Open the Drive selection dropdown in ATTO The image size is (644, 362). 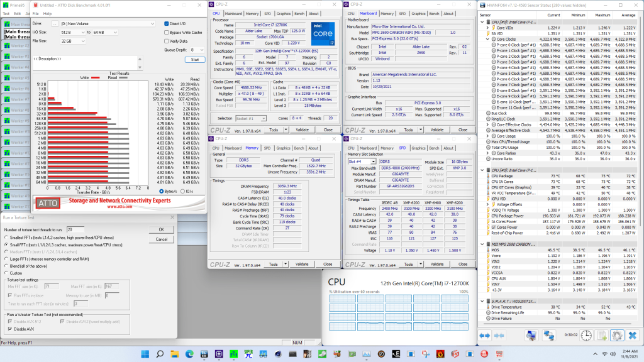[152, 24]
